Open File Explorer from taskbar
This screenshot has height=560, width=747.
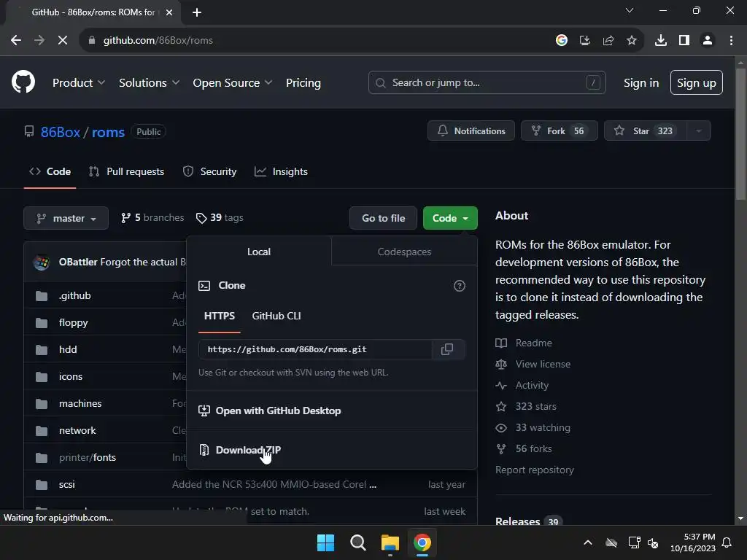[390, 542]
